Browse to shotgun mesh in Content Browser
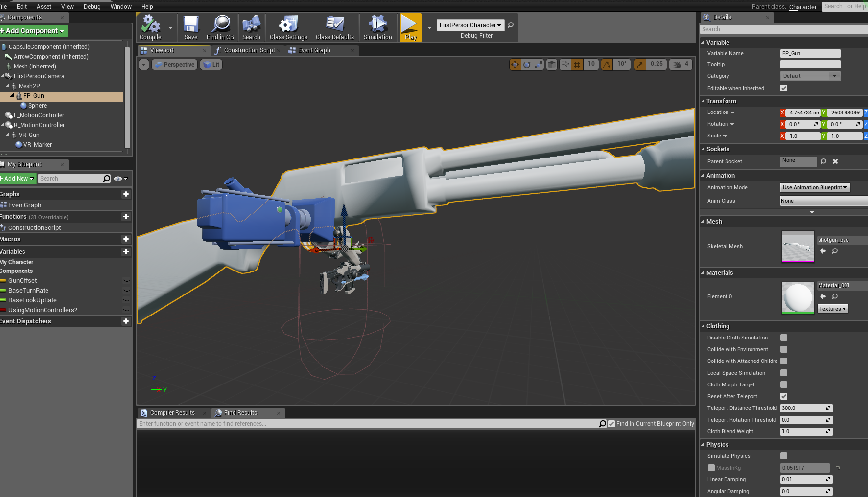Viewport: 868px width, 497px height. tap(835, 251)
